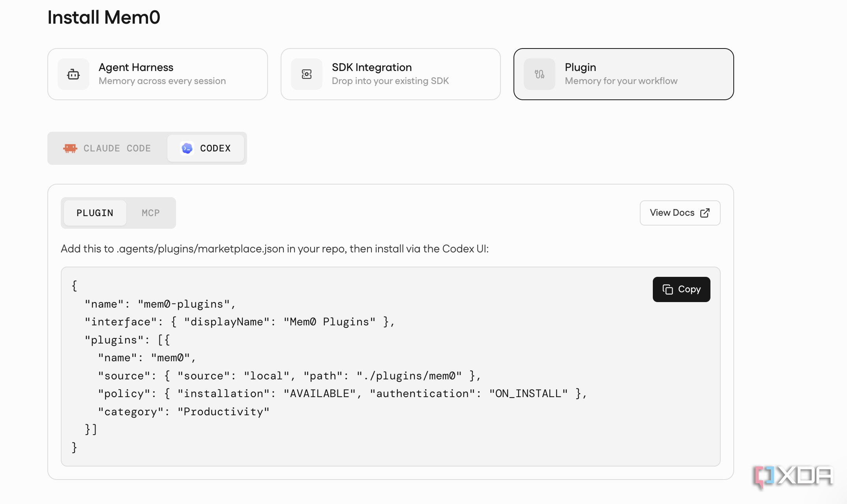Switch to the Claude Code tab
Screen dimensions: 847x504
107,148
